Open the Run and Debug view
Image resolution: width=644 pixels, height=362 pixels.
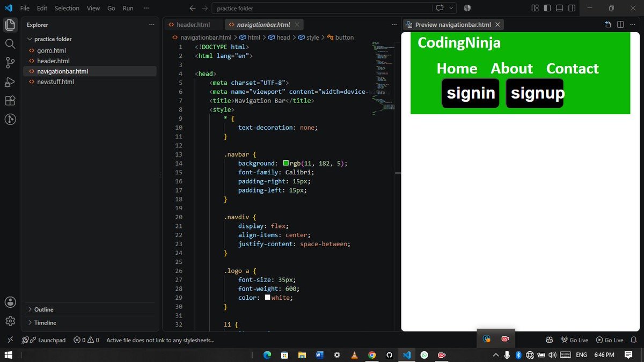coord(10,82)
